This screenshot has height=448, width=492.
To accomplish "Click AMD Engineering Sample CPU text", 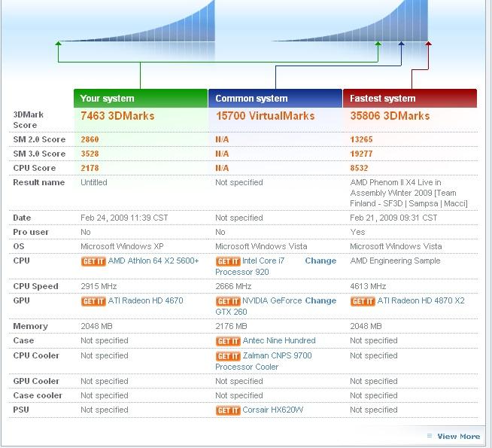I will click(395, 261).
